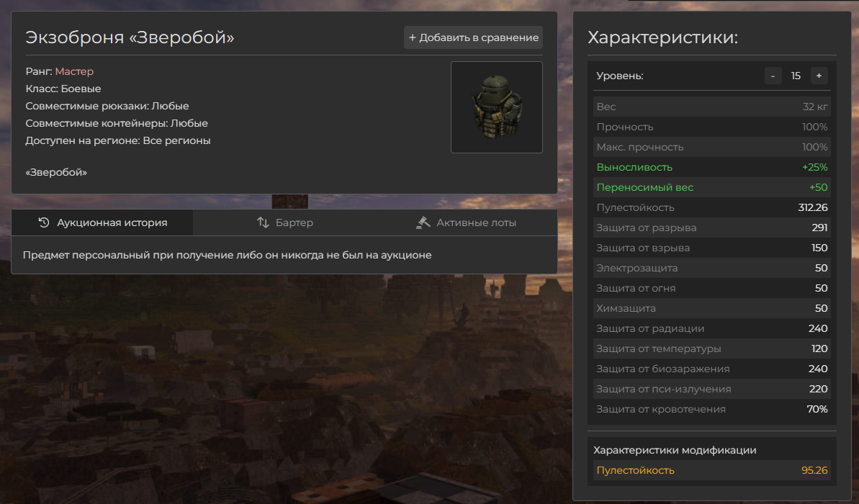
Task: Select the Защита от кровотечения row
Action: [711, 409]
